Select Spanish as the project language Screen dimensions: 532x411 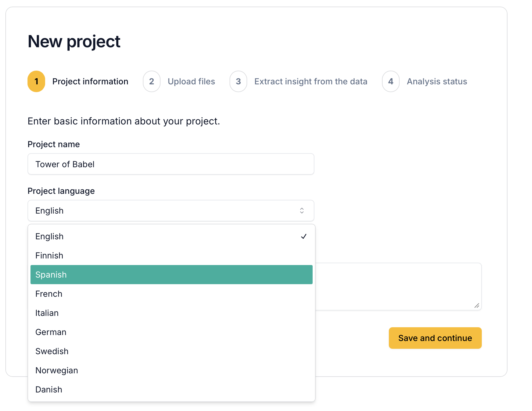pyautogui.click(x=120, y=274)
